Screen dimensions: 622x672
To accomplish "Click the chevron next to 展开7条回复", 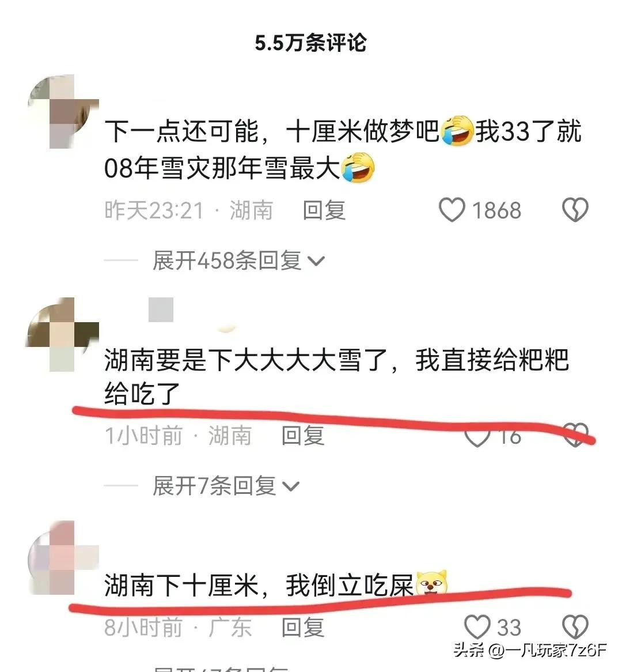I will click(x=291, y=487).
